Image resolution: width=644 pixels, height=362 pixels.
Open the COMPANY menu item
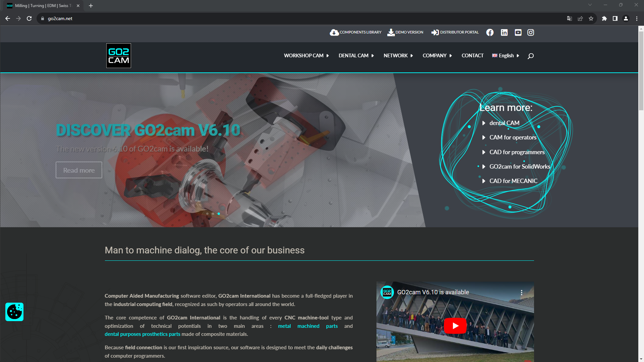(435, 56)
